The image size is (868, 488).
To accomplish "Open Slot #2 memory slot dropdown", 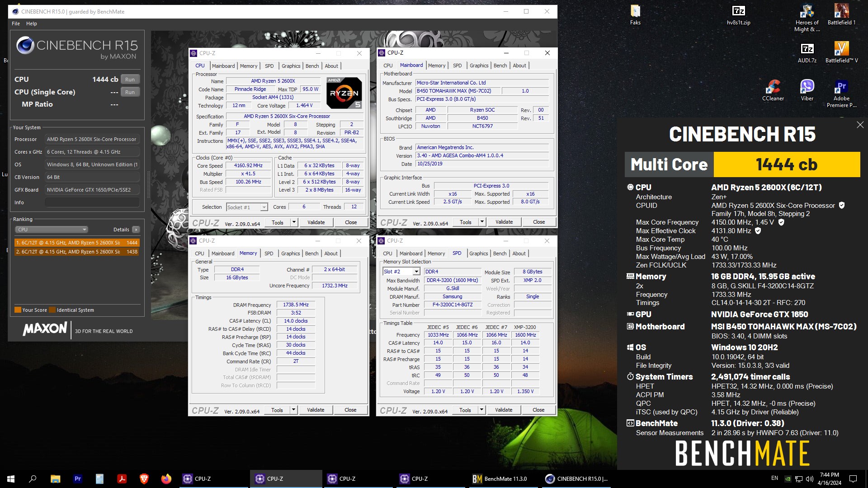I will [x=401, y=272].
